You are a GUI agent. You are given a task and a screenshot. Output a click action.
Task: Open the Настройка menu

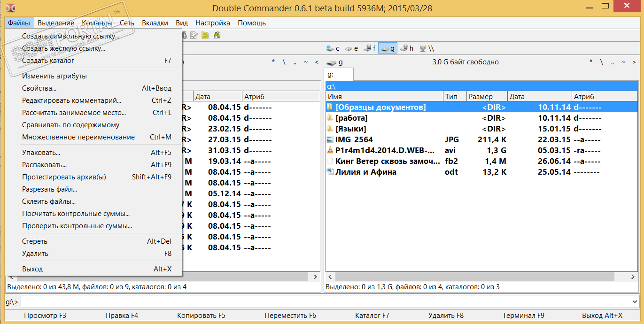[213, 23]
